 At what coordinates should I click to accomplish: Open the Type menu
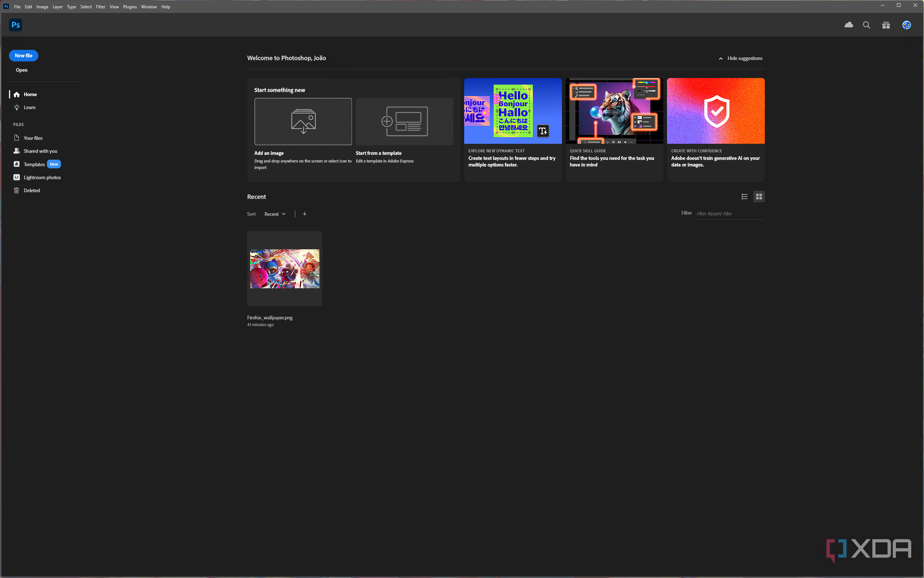(71, 7)
